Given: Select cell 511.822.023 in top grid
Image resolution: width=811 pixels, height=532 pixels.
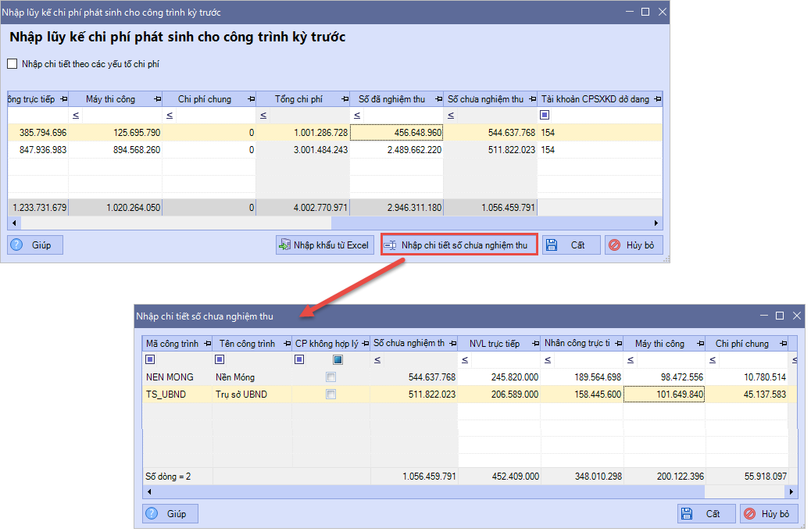Looking at the screenshot, I should 489,149.
